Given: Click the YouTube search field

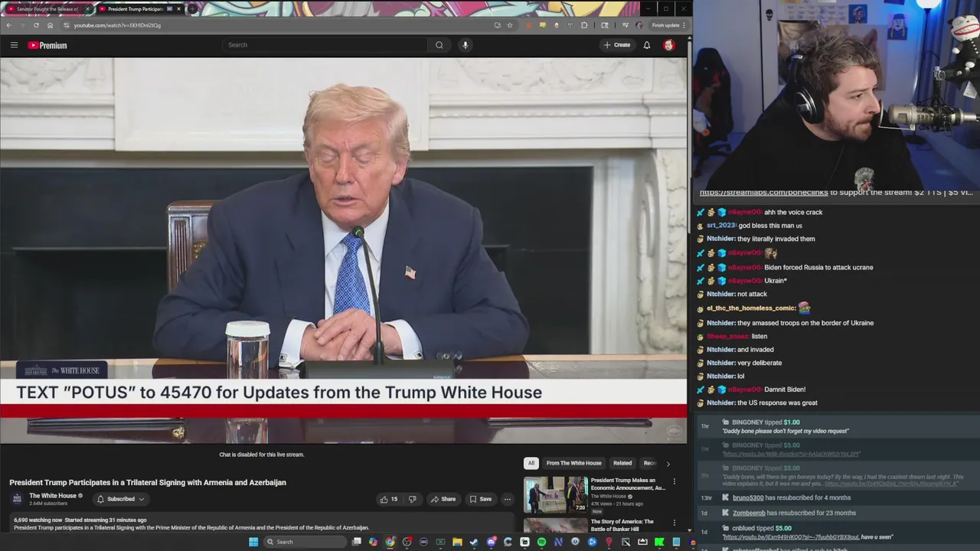Looking at the screenshot, I should pyautogui.click(x=325, y=45).
